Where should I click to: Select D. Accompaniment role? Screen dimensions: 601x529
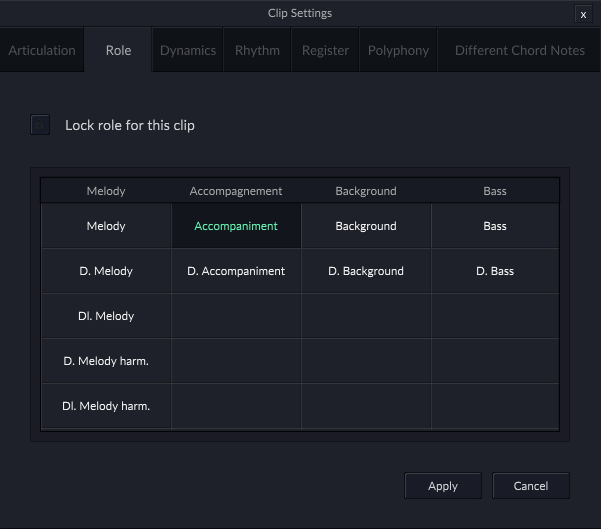pos(236,271)
